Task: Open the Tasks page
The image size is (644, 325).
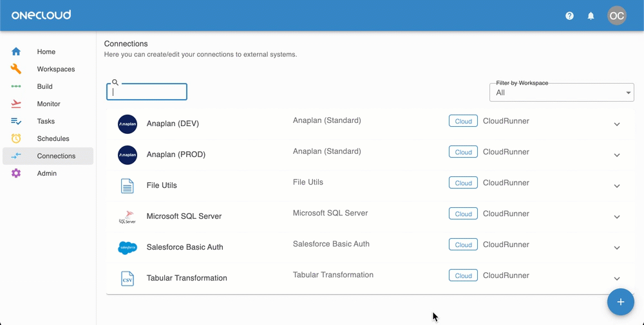Action: (x=48, y=121)
